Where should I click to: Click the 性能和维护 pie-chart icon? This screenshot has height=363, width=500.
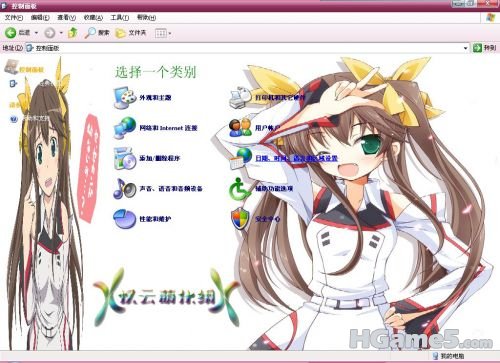(x=124, y=219)
